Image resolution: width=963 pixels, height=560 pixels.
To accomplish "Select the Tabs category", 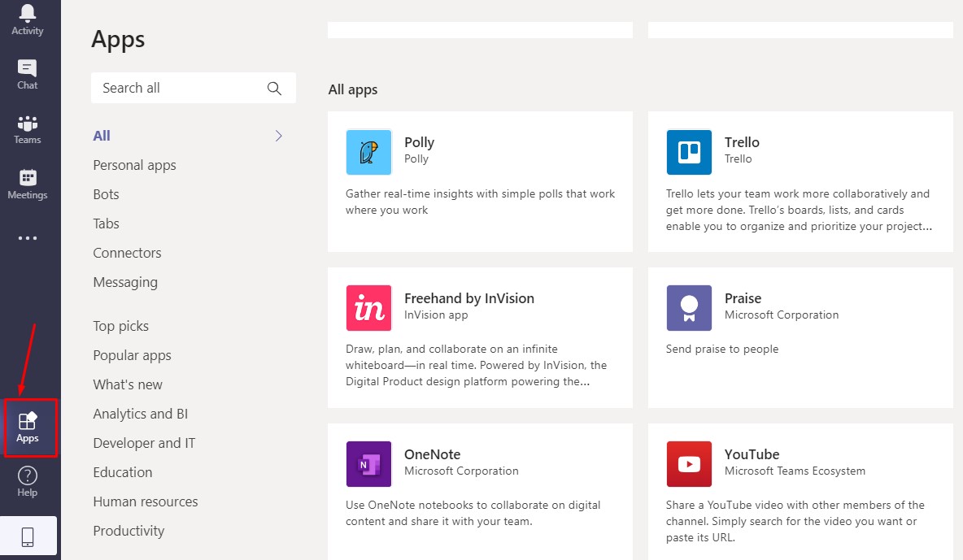I will tap(107, 224).
